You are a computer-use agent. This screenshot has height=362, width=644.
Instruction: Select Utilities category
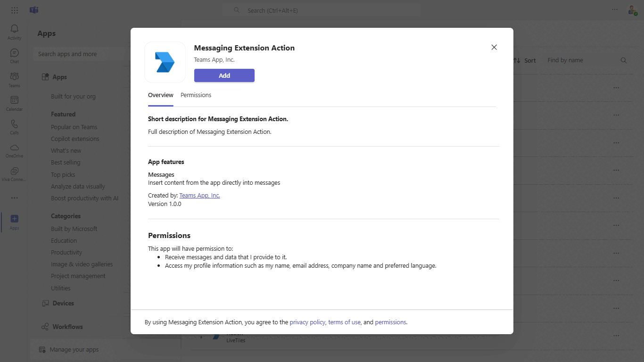click(61, 288)
